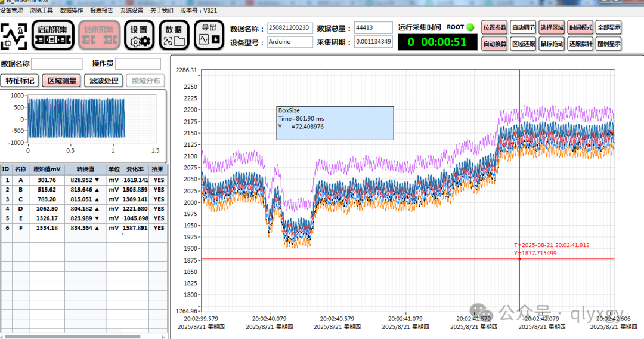Toggle the 位置参数 position parameters button
The width and height of the screenshot is (644, 339).
[x=494, y=27]
